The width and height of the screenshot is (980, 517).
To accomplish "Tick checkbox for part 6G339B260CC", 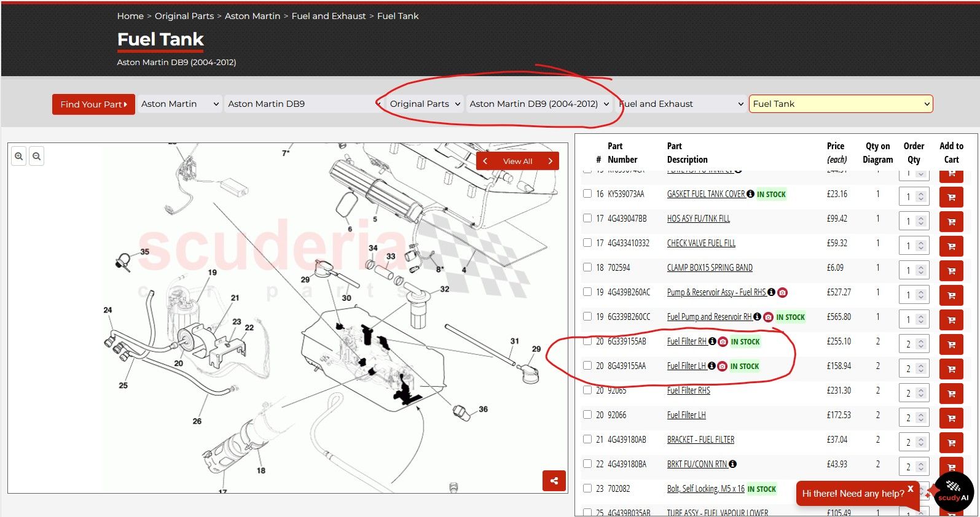I will (x=587, y=316).
